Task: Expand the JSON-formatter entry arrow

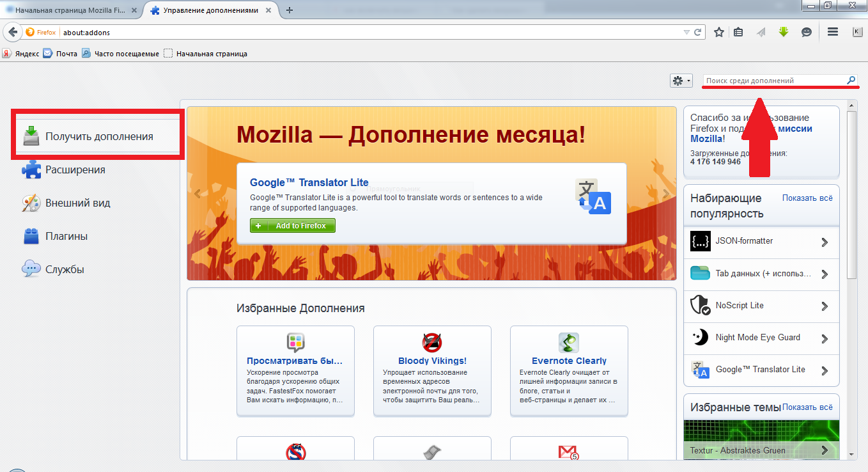Action: click(x=825, y=242)
